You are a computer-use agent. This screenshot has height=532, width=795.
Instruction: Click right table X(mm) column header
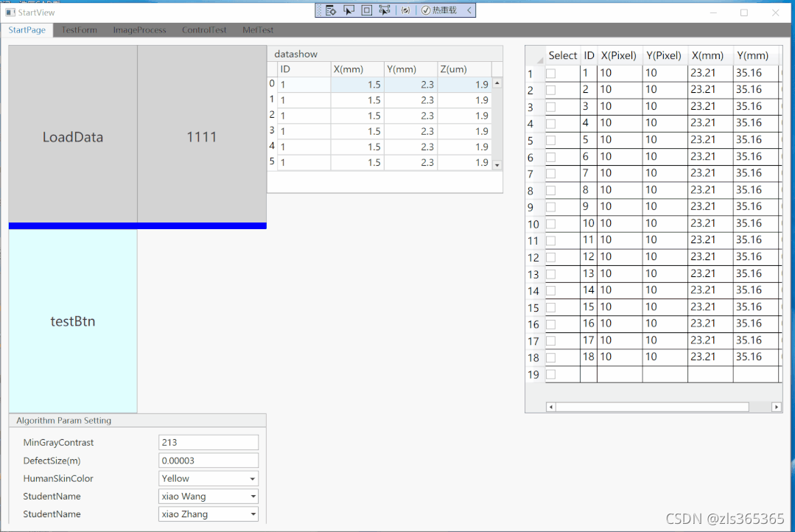click(710, 56)
